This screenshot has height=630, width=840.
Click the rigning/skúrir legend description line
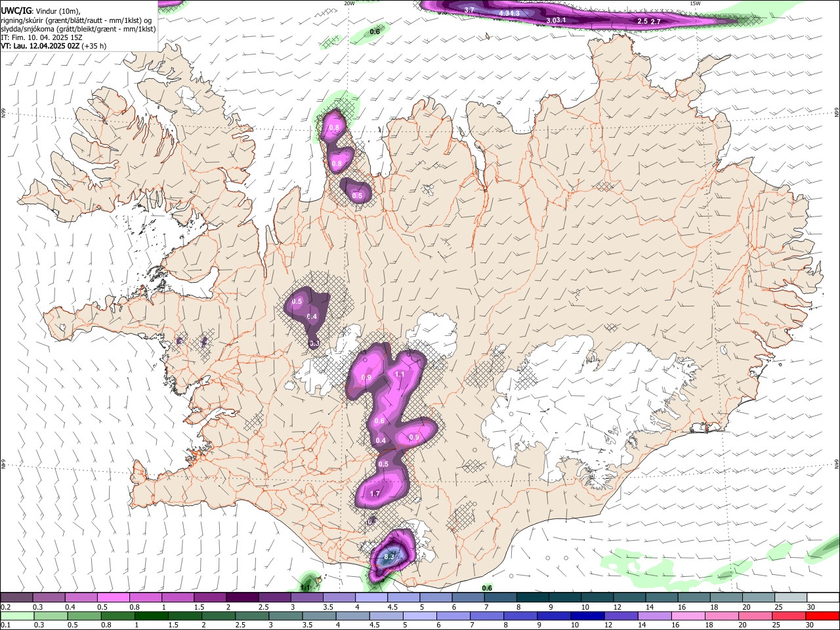coord(76,20)
